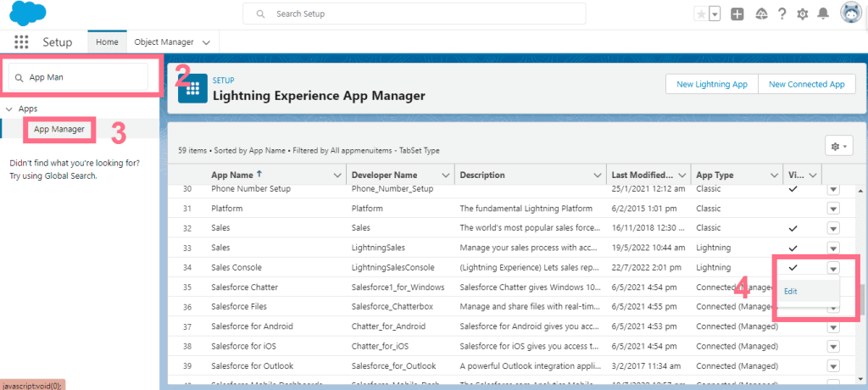Expand the Object Manager tab dropdown
The height and width of the screenshot is (390, 868).
(x=207, y=42)
